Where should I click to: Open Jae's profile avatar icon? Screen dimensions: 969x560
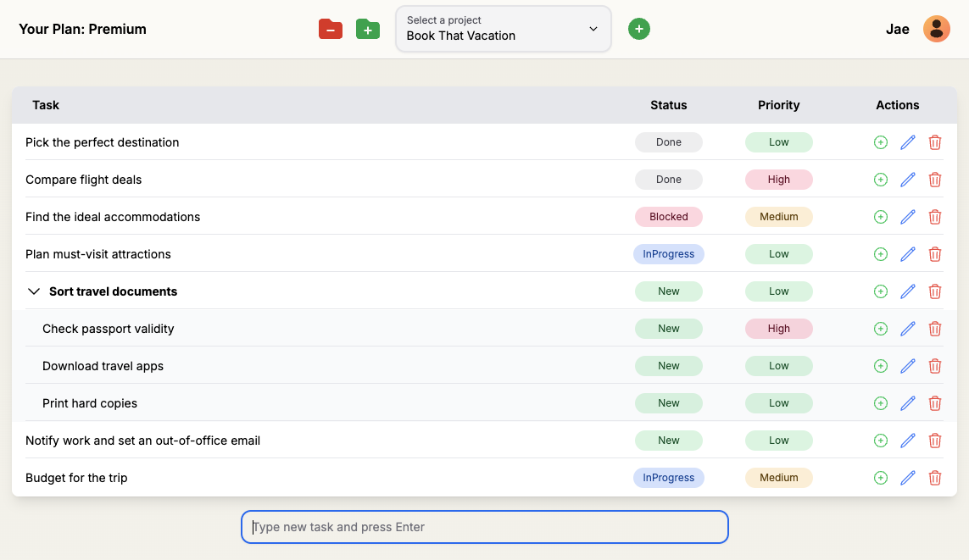[936, 28]
